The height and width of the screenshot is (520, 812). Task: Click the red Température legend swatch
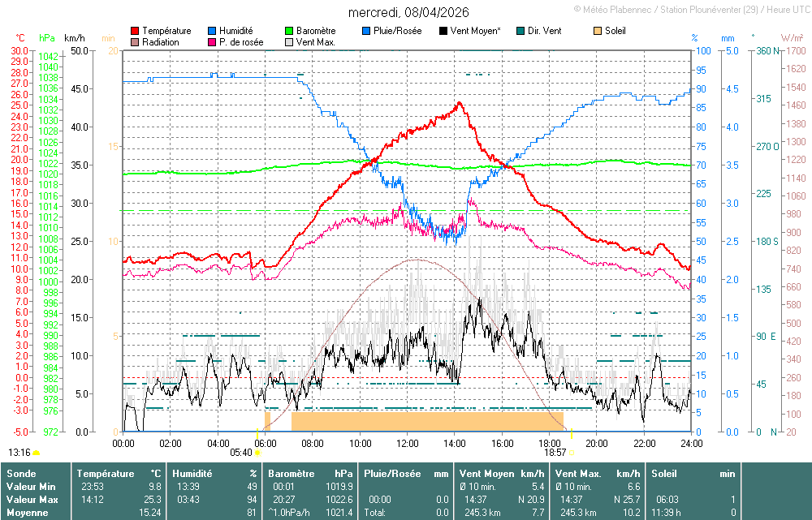pos(135,31)
